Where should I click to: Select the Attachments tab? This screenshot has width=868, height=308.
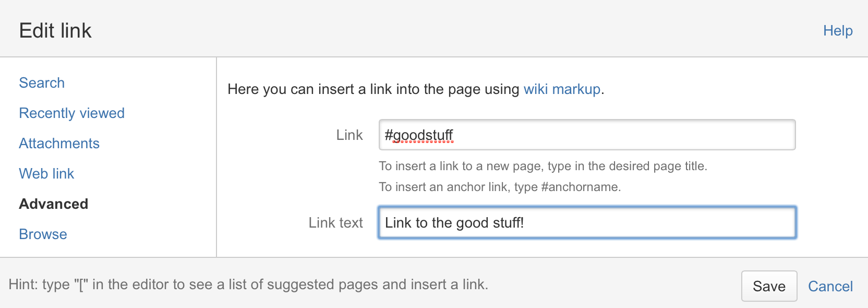pyautogui.click(x=59, y=144)
